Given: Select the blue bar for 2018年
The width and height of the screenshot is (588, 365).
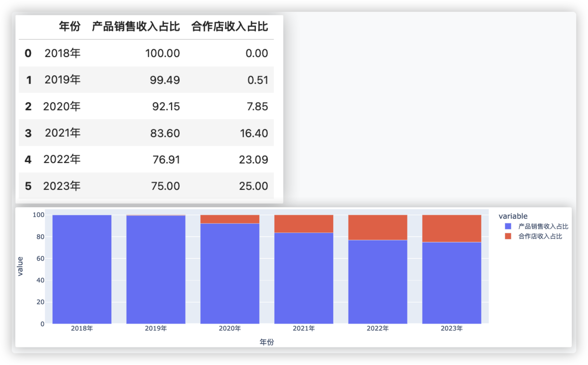Looking at the screenshot, I should click(x=82, y=269).
